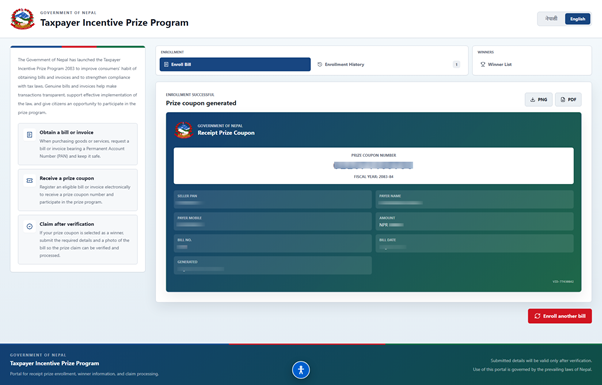Screen dimensions: 602x385
Task: Click the Claim after verification icon
Action: click(x=30, y=226)
